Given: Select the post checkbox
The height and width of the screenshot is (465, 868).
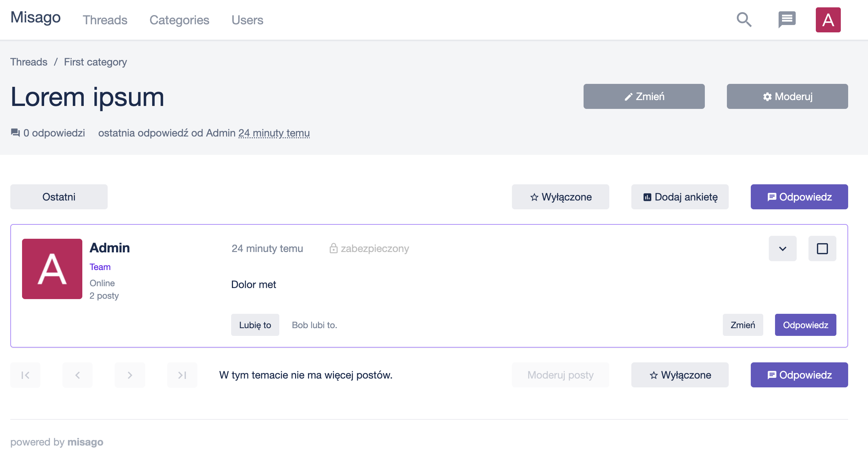Looking at the screenshot, I should point(822,249).
